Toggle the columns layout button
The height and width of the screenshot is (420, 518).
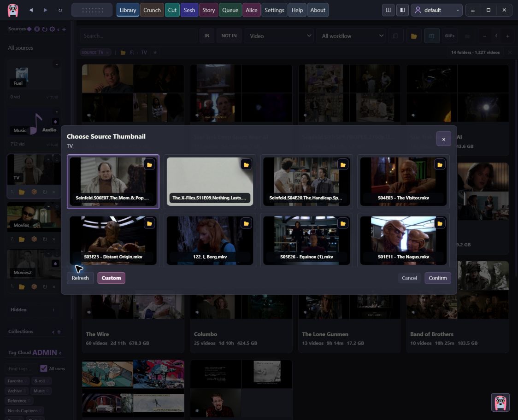coord(432,36)
